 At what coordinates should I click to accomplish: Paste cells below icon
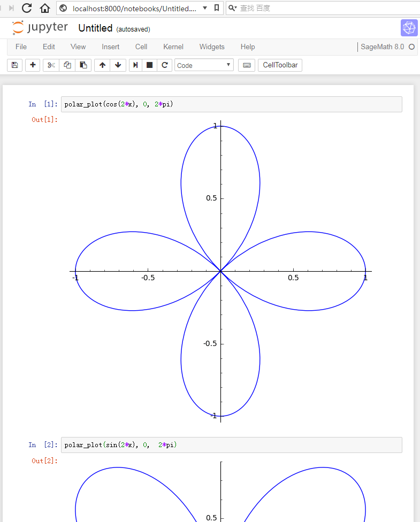pos(83,65)
